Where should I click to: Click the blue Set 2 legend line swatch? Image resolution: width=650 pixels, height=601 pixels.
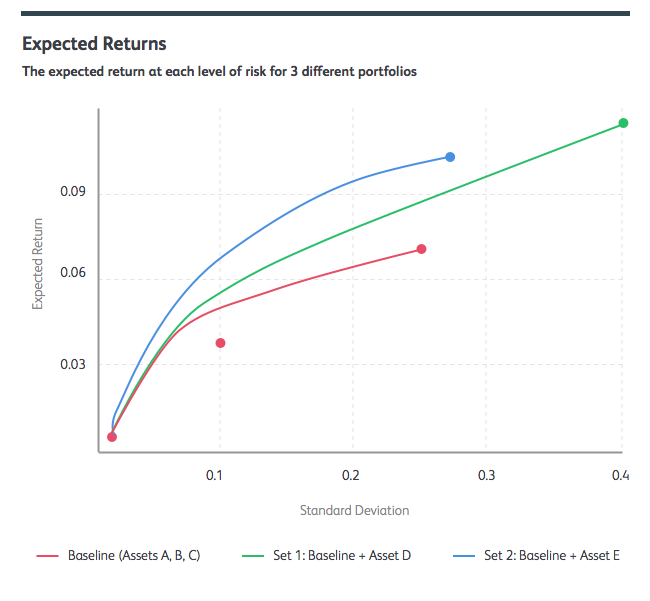pos(465,555)
